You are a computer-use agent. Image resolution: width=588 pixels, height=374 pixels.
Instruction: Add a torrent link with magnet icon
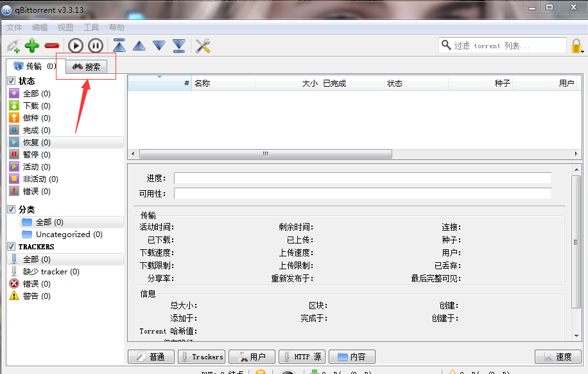tap(13, 46)
